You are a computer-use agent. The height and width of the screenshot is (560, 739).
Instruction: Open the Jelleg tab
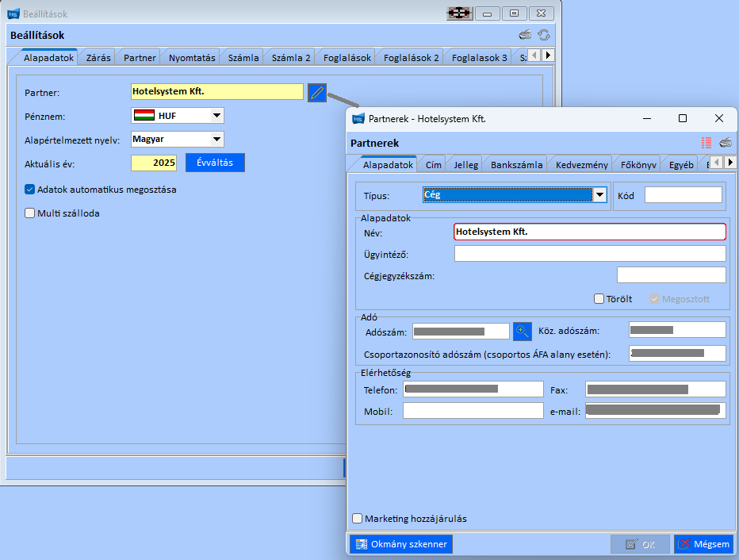coord(466,164)
